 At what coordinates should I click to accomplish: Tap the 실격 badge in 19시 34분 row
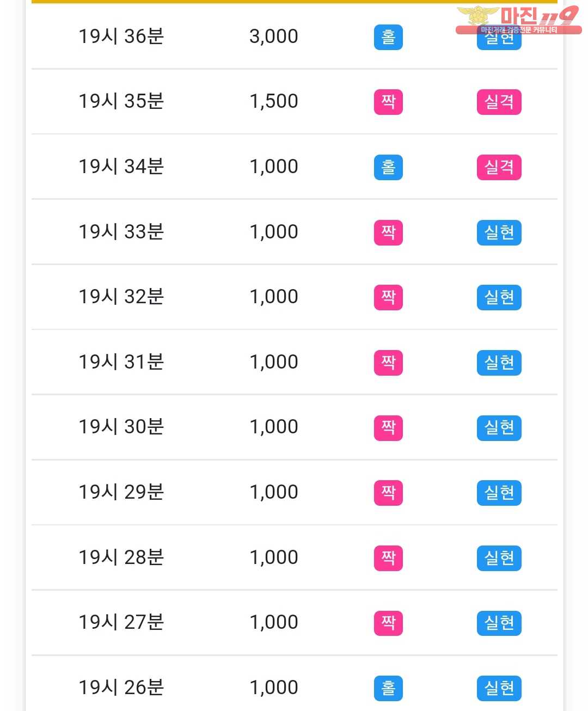tap(499, 167)
